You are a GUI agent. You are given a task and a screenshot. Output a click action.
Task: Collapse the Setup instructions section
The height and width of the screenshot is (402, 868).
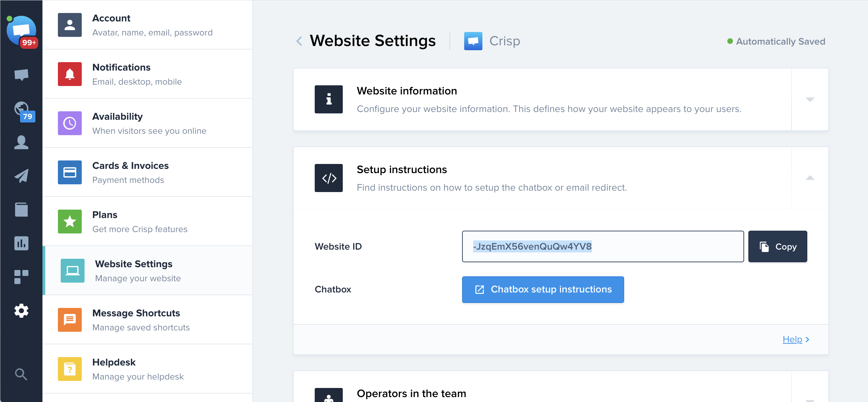tap(810, 178)
